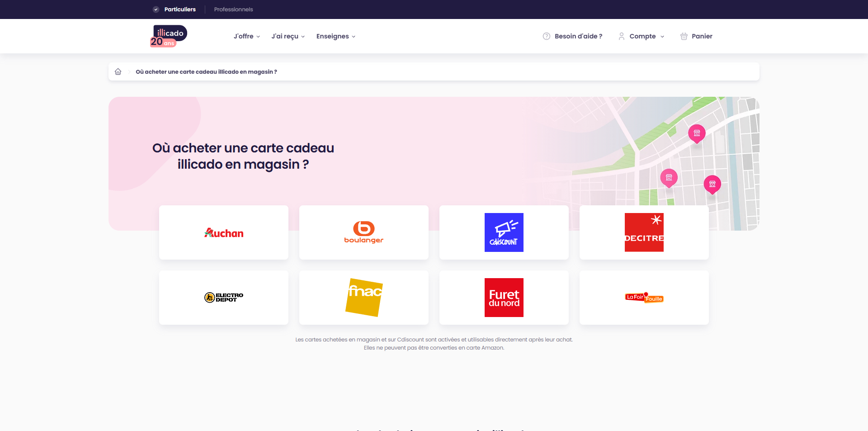Click the Panier basket icon
Viewport: 868px width, 431px height.
coord(684,36)
